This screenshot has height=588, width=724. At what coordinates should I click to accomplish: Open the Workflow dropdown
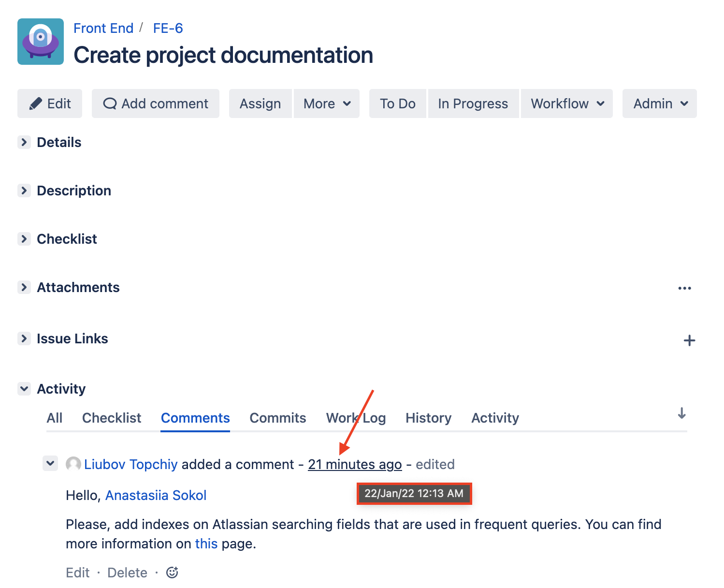point(567,103)
